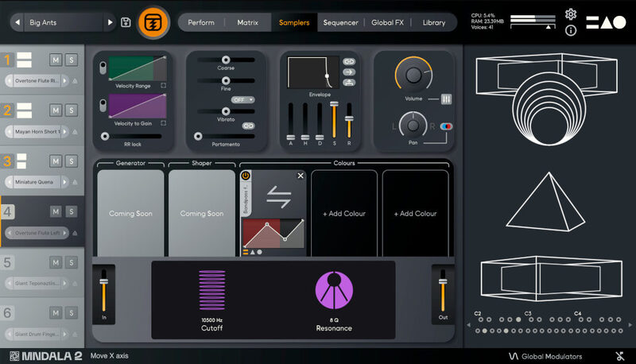This screenshot has width=636, height=364.
Task: Click link icon beside Vibrato
Action: click(x=248, y=126)
